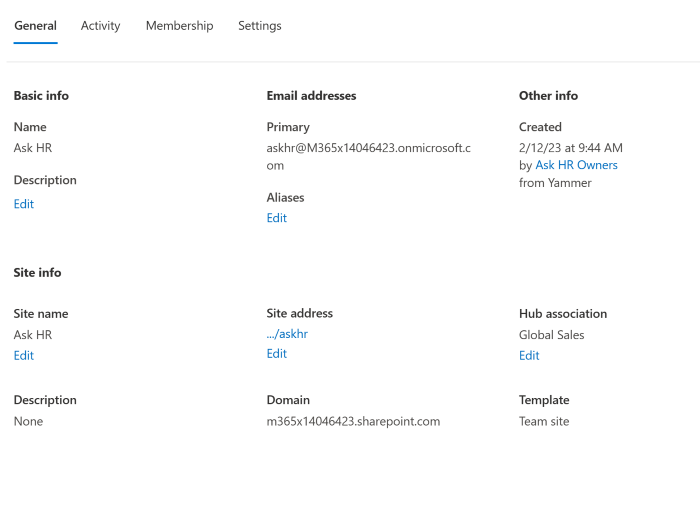Click the Ask HR Owners link
Image resolution: width=700 pixels, height=508 pixels.
click(x=576, y=165)
